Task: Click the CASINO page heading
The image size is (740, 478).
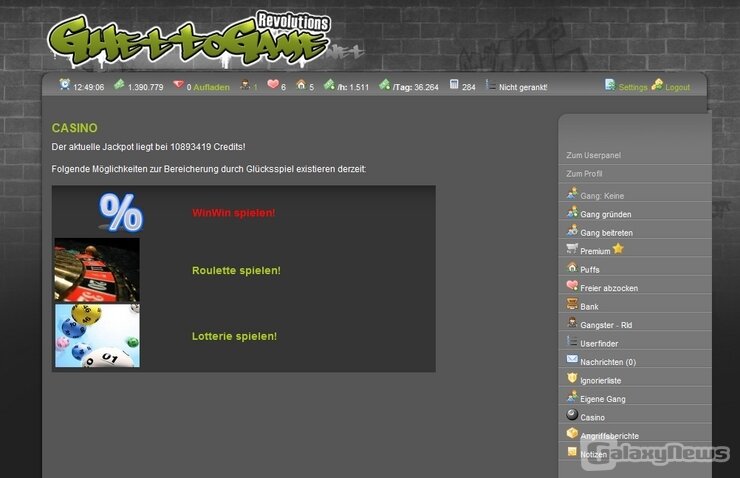Action: [x=75, y=128]
